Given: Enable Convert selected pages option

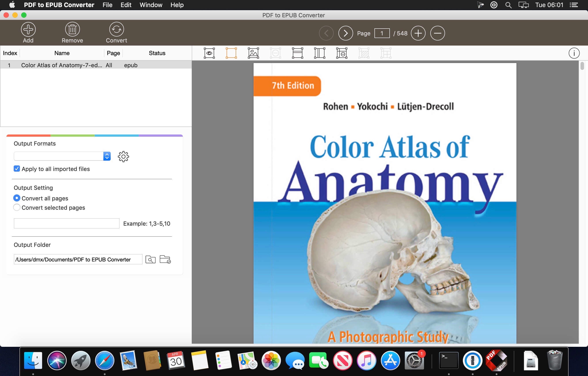Looking at the screenshot, I should tap(17, 208).
